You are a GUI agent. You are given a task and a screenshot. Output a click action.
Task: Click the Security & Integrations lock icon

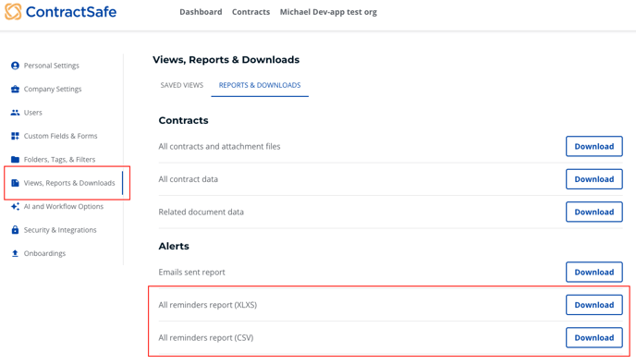[x=15, y=230]
